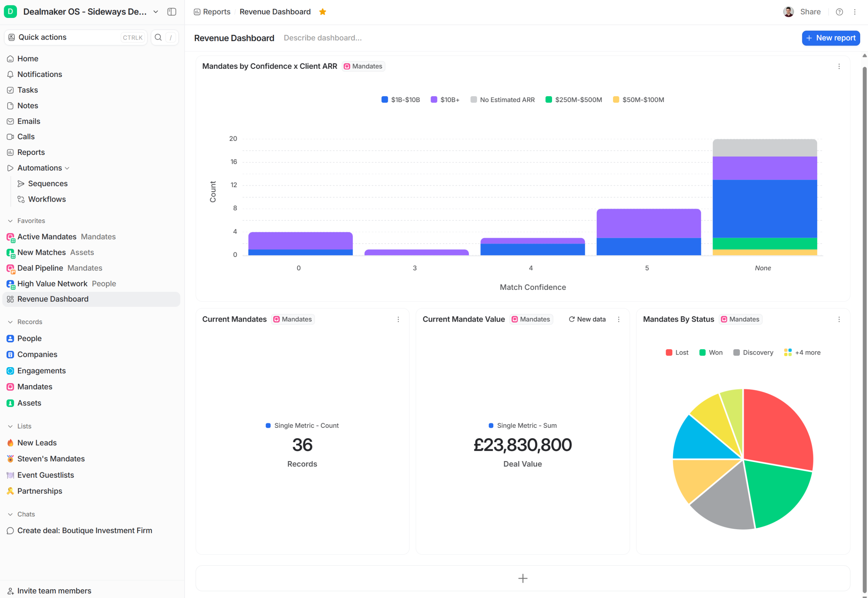The width and height of the screenshot is (868, 598).
Task: Toggle the sidebar collapse icon
Action: click(x=172, y=12)
